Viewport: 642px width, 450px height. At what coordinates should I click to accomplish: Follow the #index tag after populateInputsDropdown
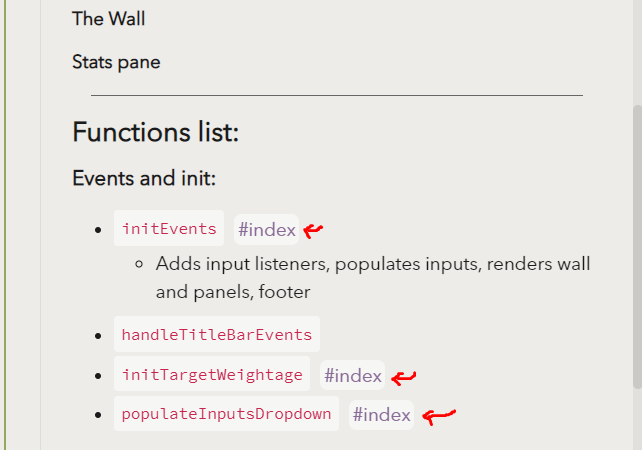tap(381, 415)
